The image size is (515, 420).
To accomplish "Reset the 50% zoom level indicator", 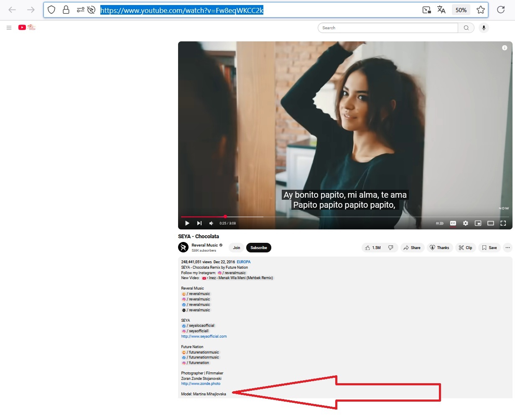I will coord(461,10).
